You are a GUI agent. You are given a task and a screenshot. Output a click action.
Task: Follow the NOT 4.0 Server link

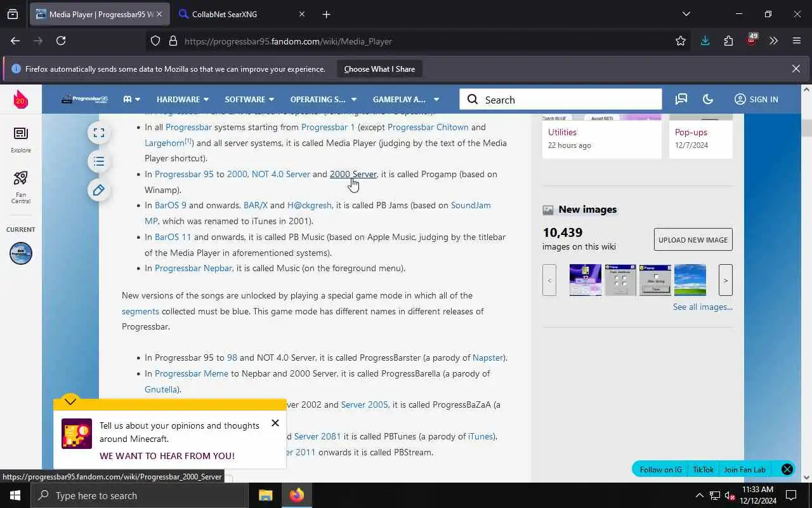point(280,174)
